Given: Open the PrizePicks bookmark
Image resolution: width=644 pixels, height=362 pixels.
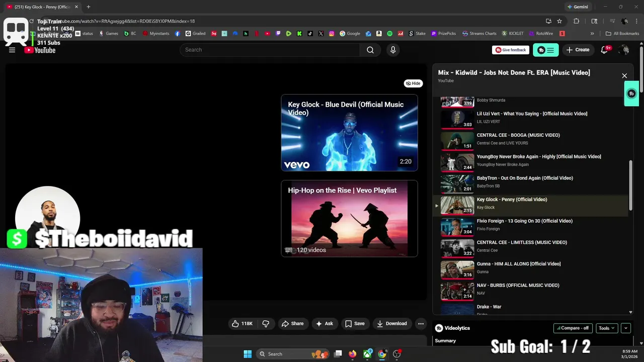Looking at the screenshot, I should (x=443, y=34).
